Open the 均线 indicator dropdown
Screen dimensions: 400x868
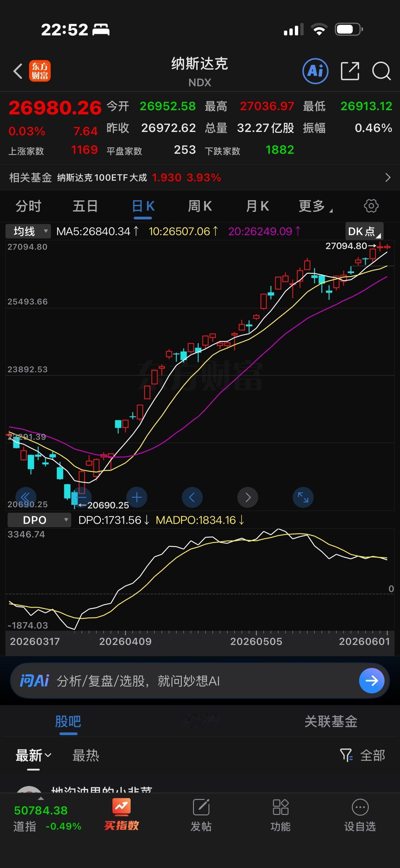click(x=28, y=232)
